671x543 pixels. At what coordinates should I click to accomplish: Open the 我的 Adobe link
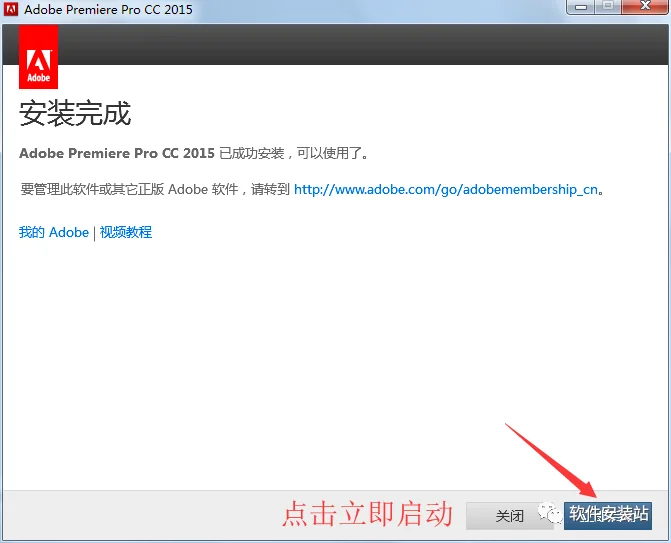click(54, 232)
